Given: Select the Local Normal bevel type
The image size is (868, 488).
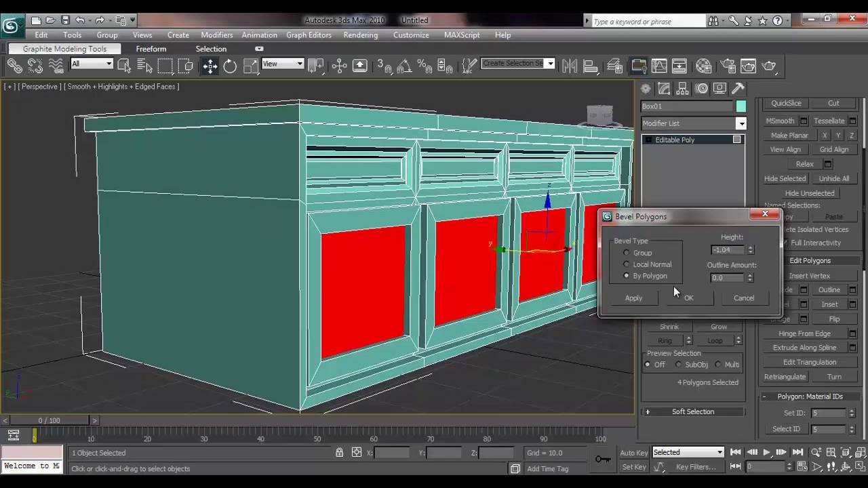Looking at the screenshot, I should [626, 264].
